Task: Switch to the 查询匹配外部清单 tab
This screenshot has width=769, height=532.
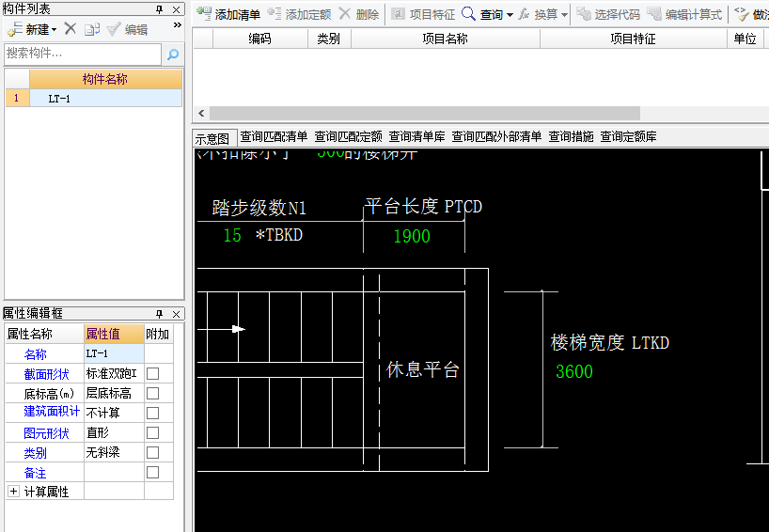Action: 496,137
